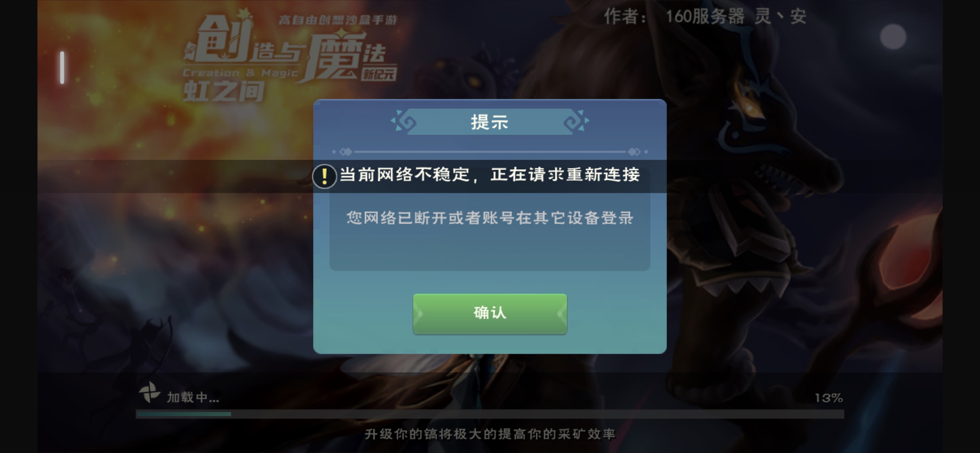Click the 作者 author credit text
Image resolution: width=980 pixels, height=453 pixels.
point(705,16)
